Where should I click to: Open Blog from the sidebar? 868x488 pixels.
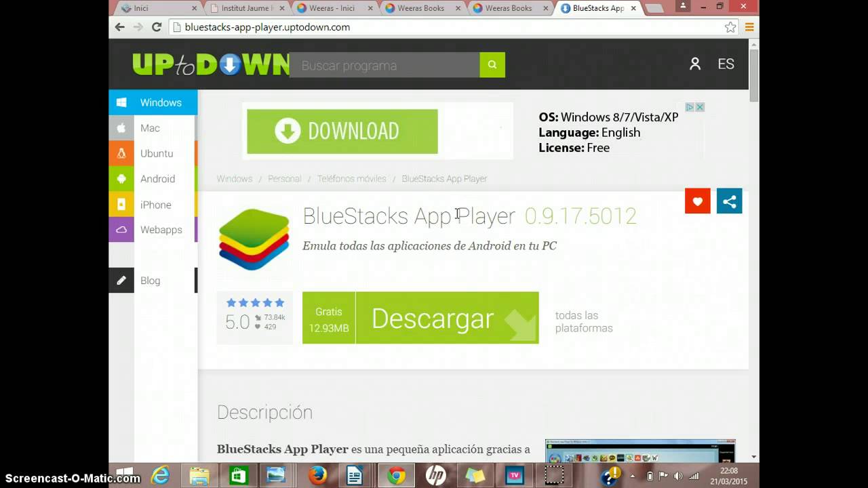150,281
